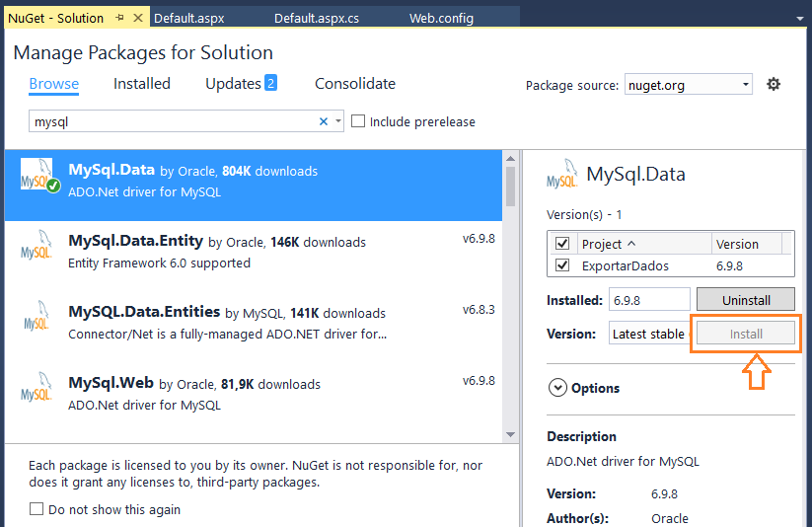Click MySql.Web package icon

point(37,387)
